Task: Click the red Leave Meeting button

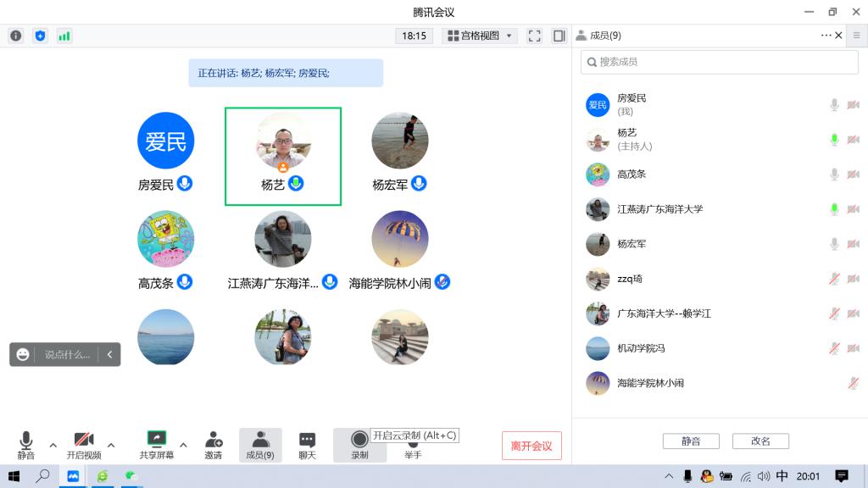Action: click(x=531, y=446)
